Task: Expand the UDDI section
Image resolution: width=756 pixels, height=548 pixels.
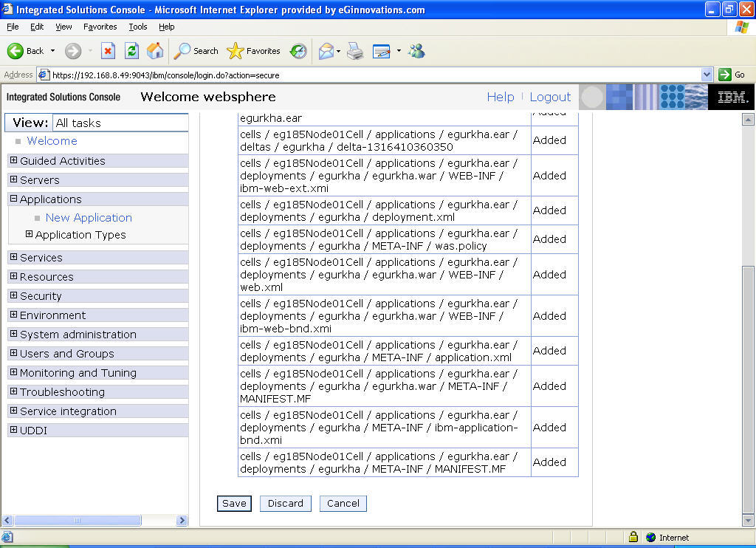Action: (x=13, y=430)
